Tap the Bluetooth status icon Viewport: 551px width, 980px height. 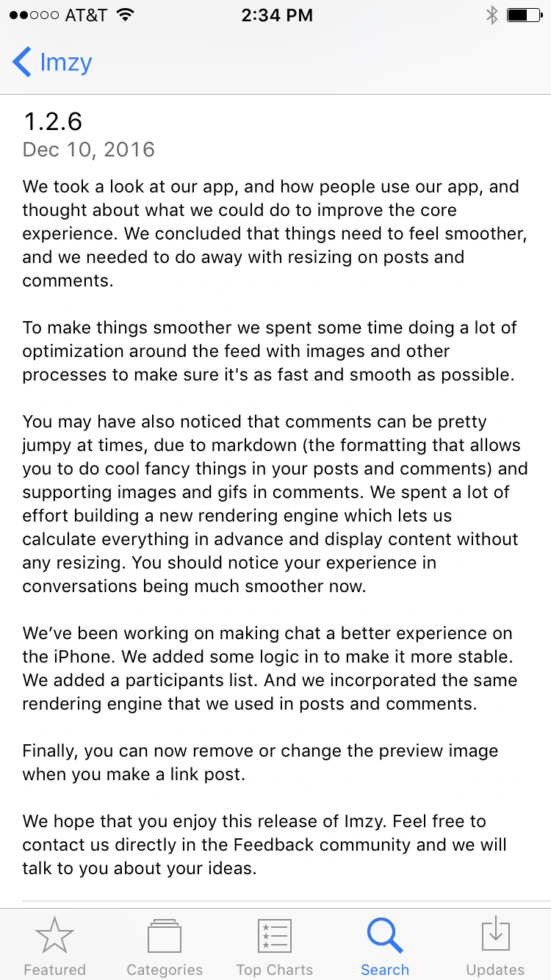[492, 15]
